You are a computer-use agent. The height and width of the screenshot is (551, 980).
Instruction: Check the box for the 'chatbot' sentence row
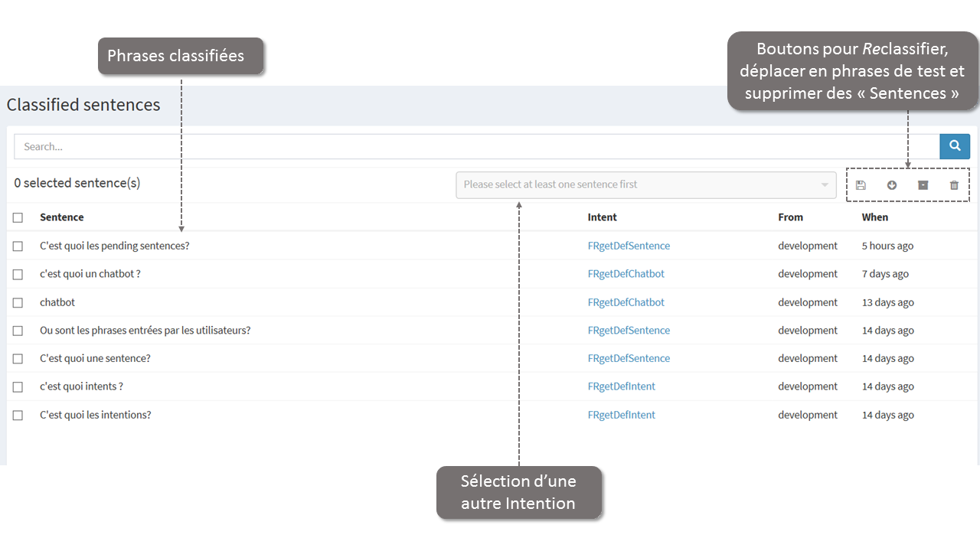pyautogui.click(x=18, y=302)
